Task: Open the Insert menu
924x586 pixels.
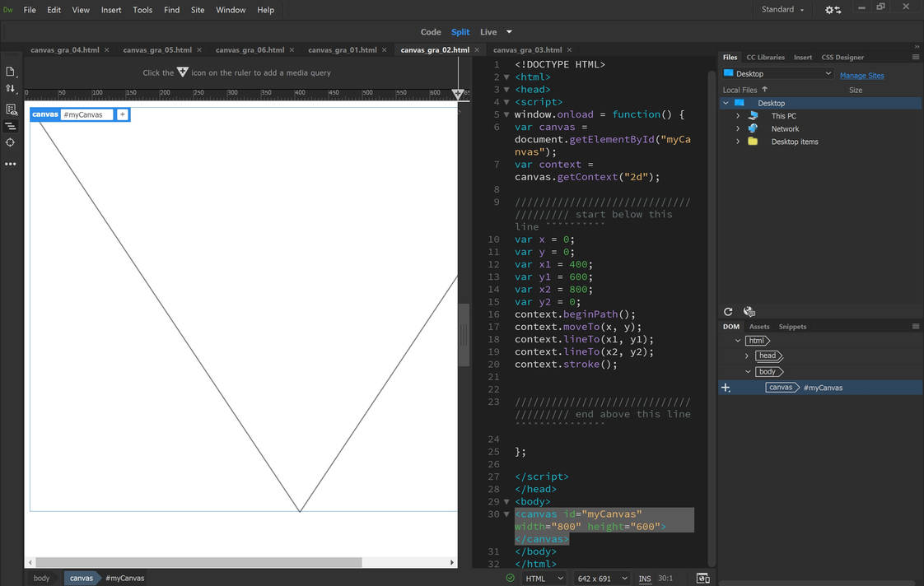Action: click(111, 10)
